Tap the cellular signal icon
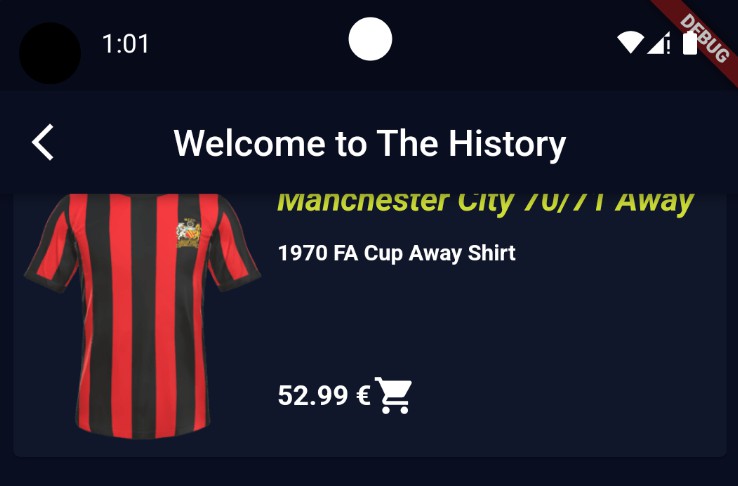 (658, 43)
